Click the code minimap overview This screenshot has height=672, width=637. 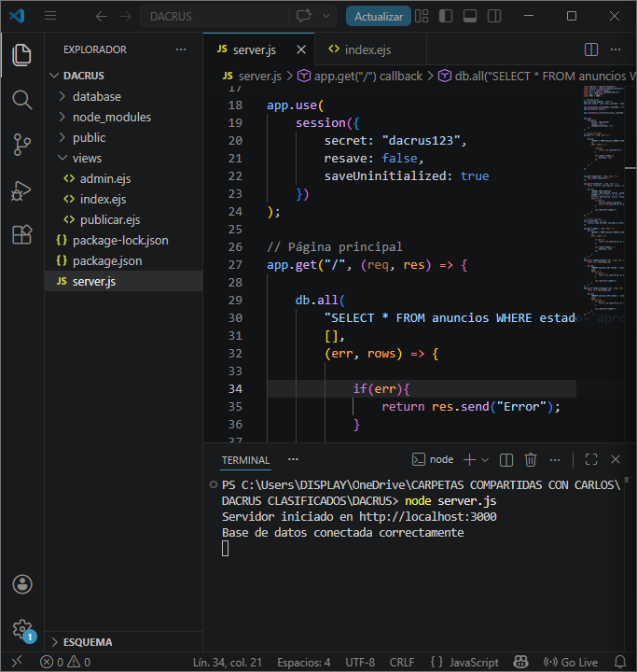coord(603,197)
